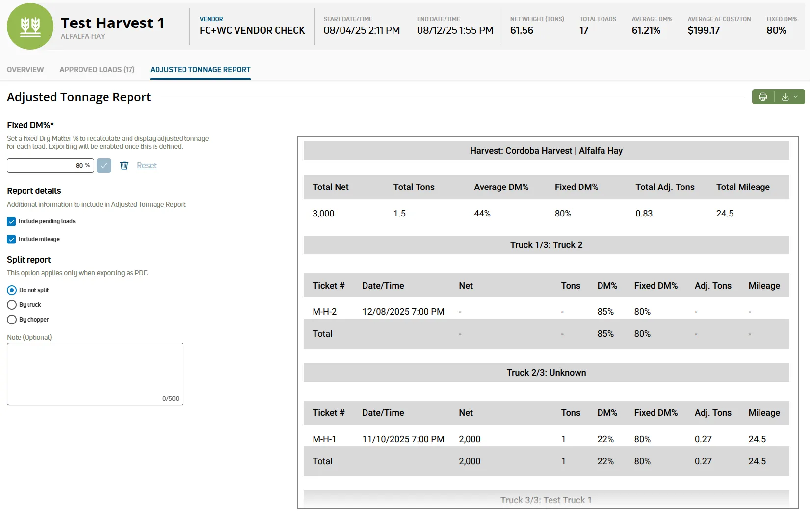Open the Approved Loads (17) tab
Screen dimensions: 812x512
point(97,70)
